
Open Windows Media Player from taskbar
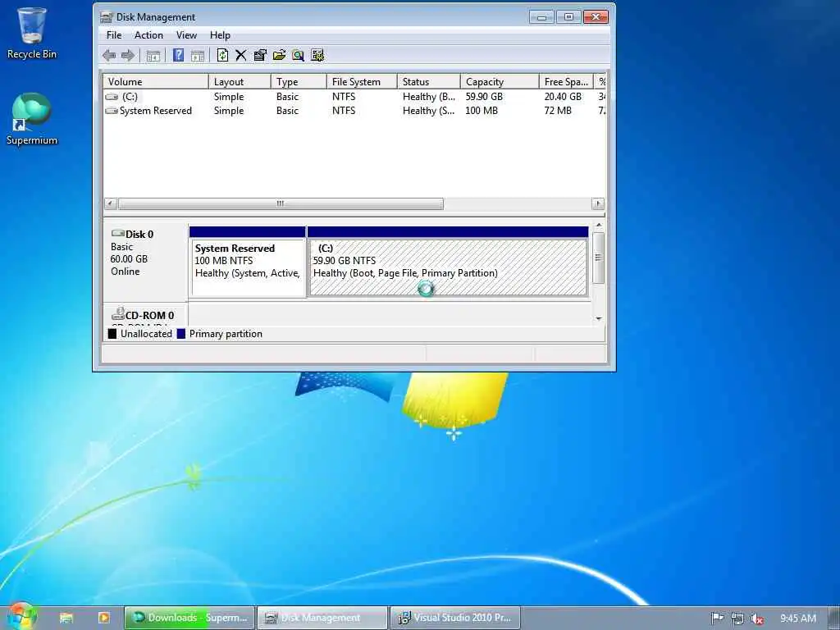pos(104,618)
